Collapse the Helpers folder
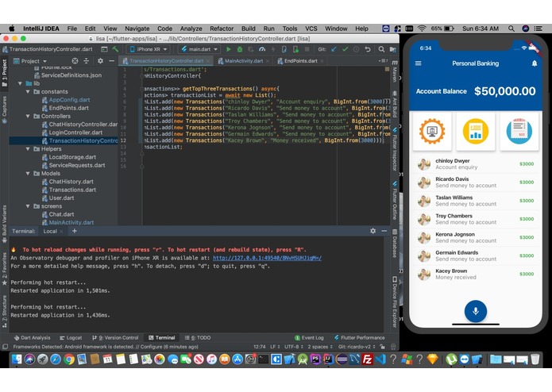Viewport: 552px width, 392px height. [28, 148]
